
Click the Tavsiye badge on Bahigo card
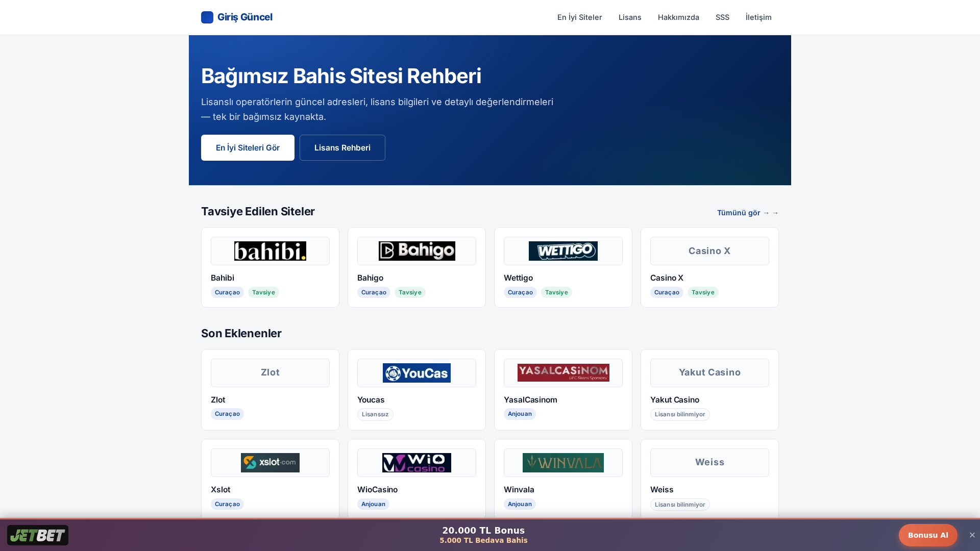tap(410, 292)
